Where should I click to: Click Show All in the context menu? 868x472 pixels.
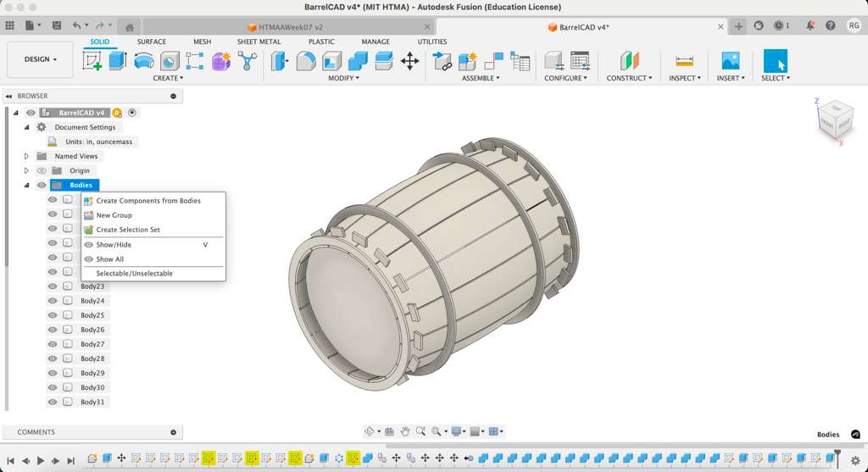[110, 259]
